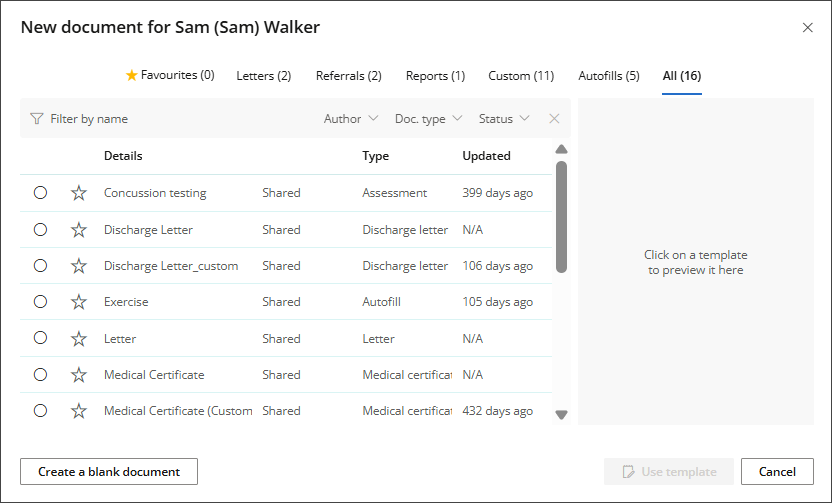Image resolution: width=832 pixels, height=503 pixels.
Task: Open the Author filter dropdown
Action: (x=351, y=119)
